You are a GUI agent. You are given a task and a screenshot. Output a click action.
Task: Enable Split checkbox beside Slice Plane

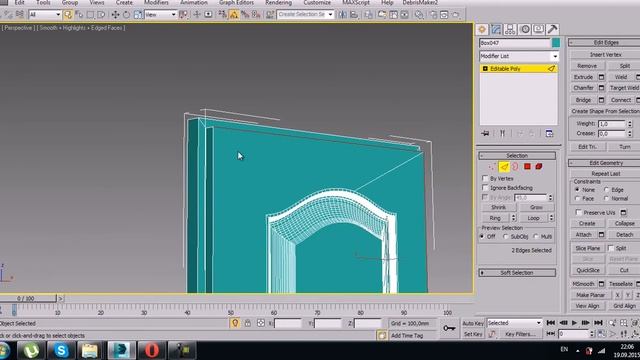point(611,248)
